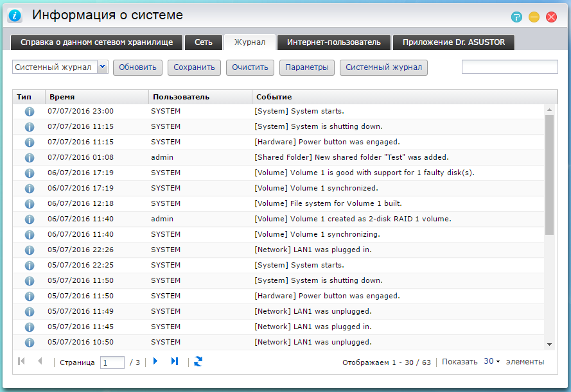Click the System Information app icon

15,15
